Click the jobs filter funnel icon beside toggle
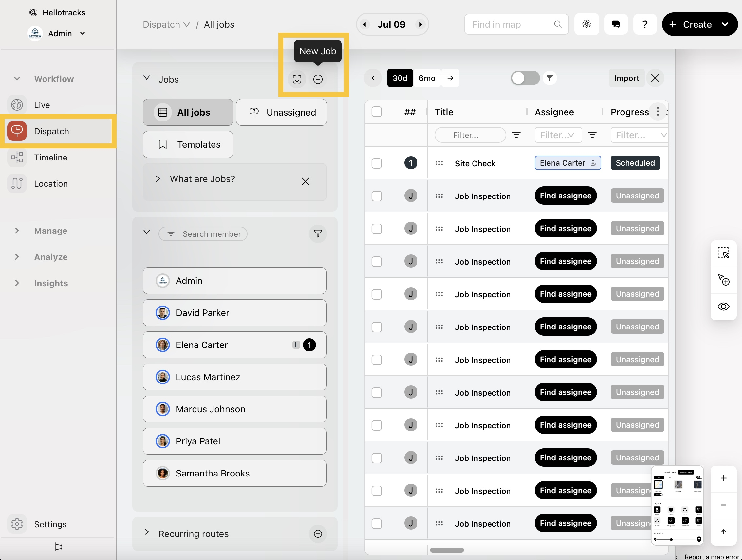This screenshot has height=560, width=742. click(549, 78)
